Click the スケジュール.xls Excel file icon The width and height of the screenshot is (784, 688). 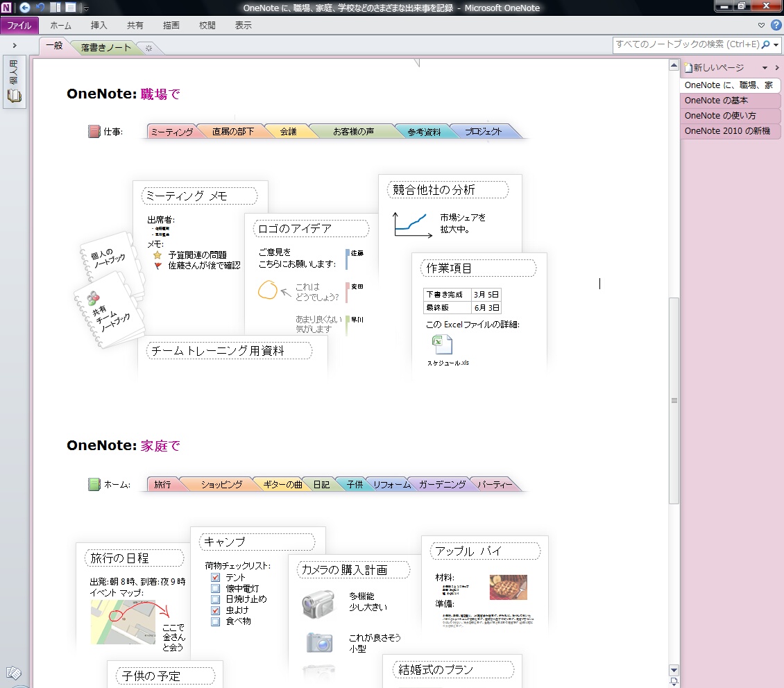click(442, 345)
